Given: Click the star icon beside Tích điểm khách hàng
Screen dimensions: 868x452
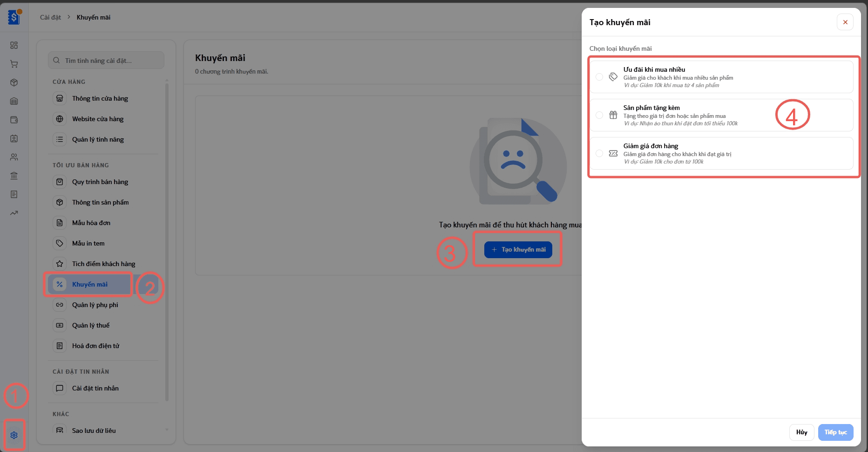Looking at the screenshot, I should click(60, 264).
